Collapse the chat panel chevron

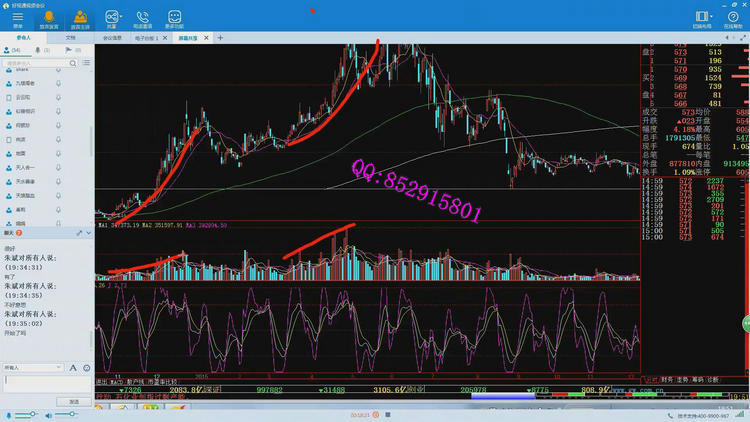89,232
